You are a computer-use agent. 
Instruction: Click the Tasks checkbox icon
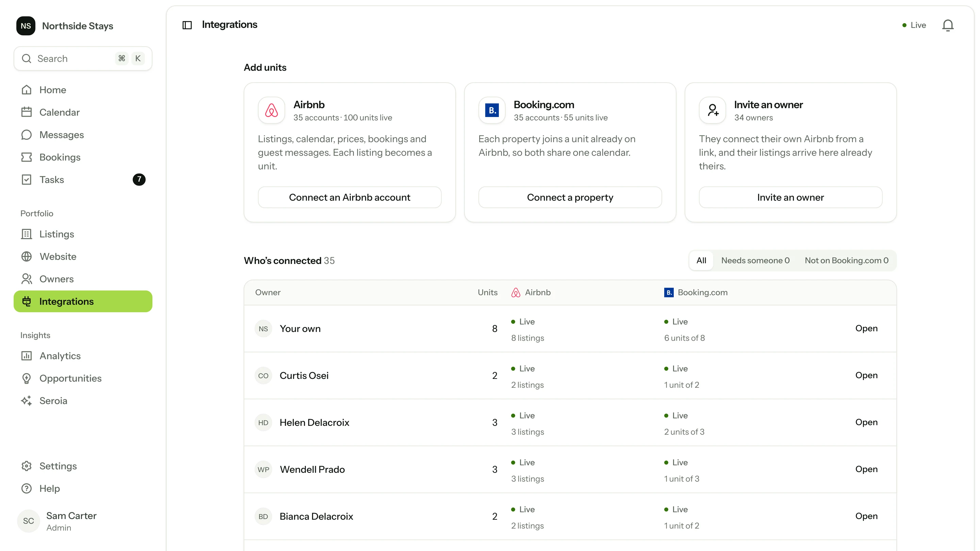pos(26,180)
